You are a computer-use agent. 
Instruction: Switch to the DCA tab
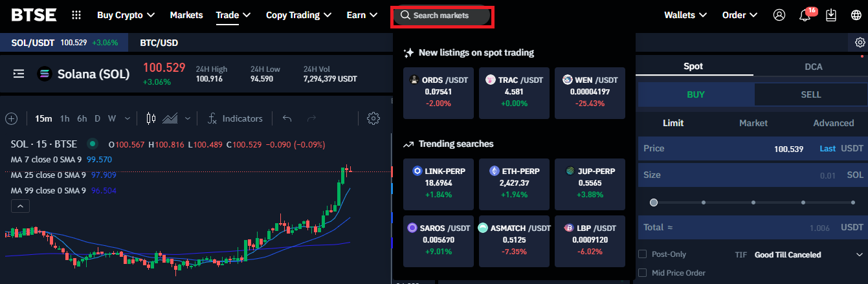point(813,66)
